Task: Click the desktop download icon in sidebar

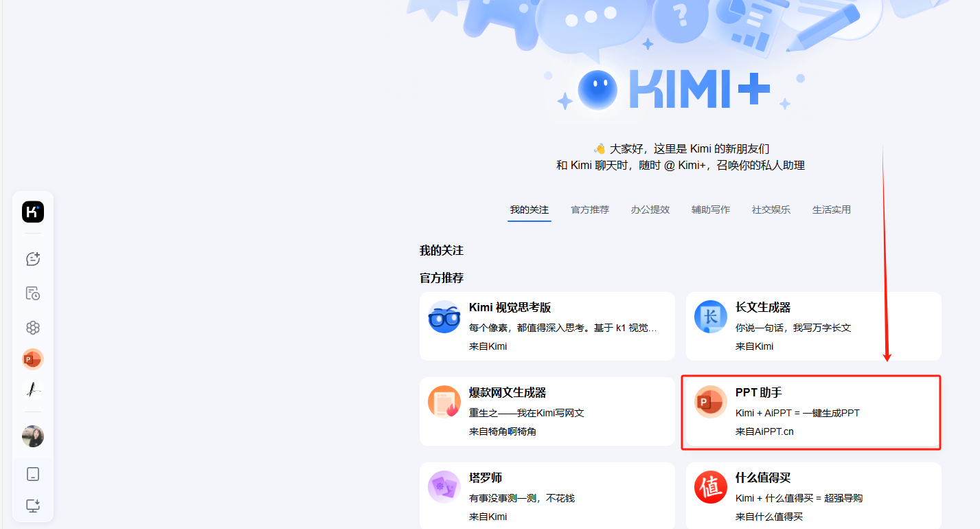Action: (x=33, y=506)
